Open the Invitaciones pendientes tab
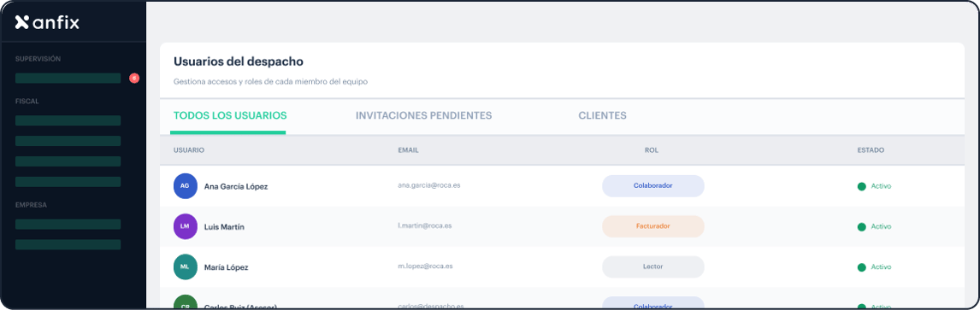The image size is (980, 310). tap(424, 115)
